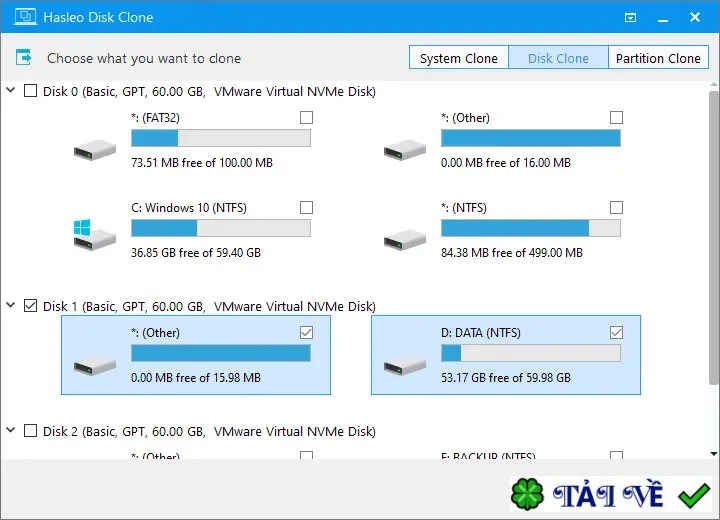
Task: Minimize the Hasleo Disk Clone window
Action: pyautogui.click(x=663, y=18)
